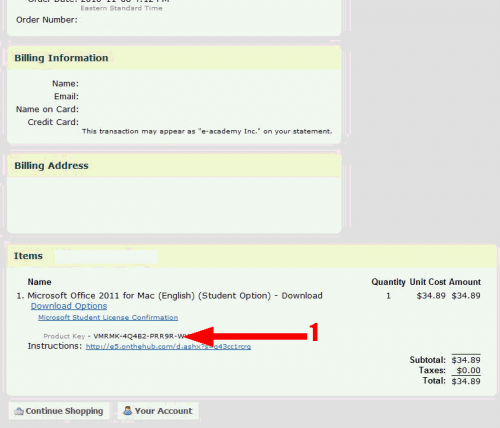This screenshot has height=428, width=500.
Task: Click the Instructions label
Action: point(55,346)
